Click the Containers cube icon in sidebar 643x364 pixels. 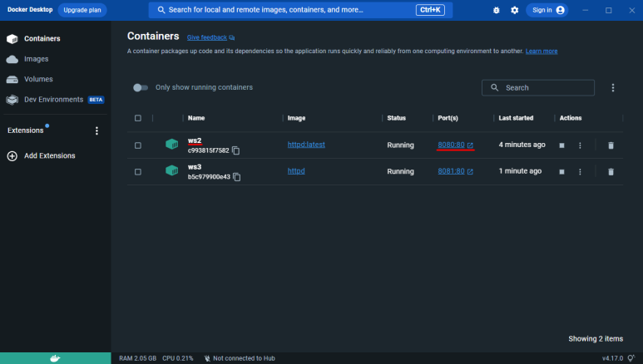coord(12,39)
